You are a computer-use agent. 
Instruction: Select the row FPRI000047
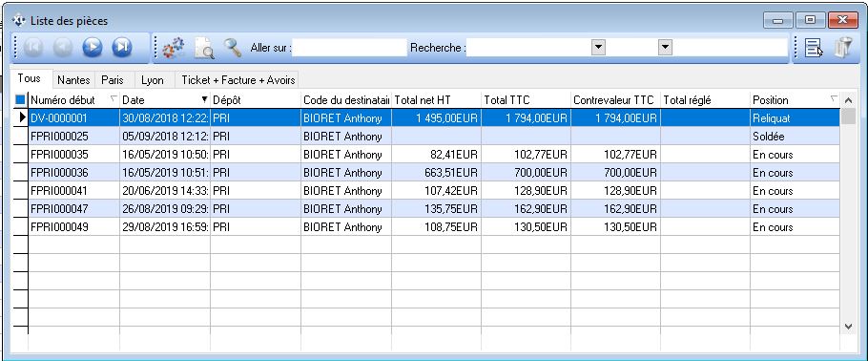(x=434, y=209)
